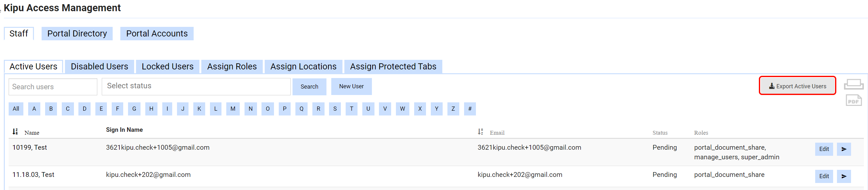The height and width of the screenshot is (190, 868).
Task: Filter users by letter M
Action: tap(233, 109)
